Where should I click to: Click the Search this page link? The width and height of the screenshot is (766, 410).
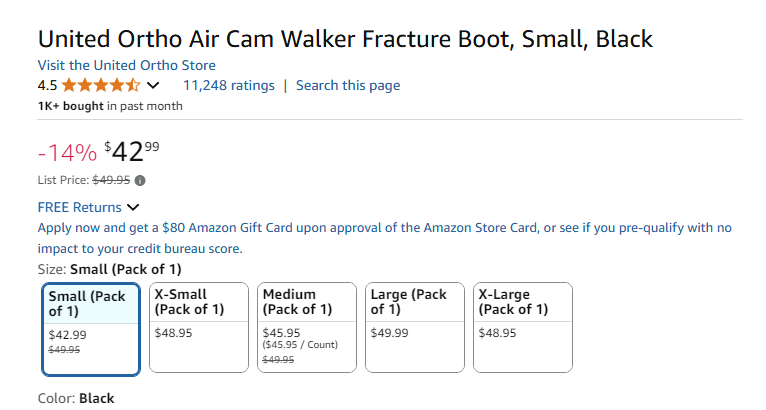[x=348, y=85]
